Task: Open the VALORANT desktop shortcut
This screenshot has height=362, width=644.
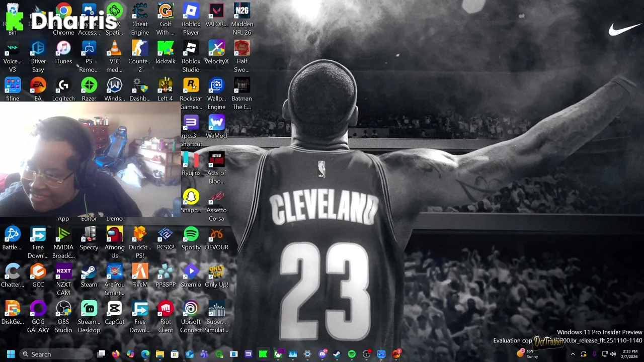Action: (217, 15)
